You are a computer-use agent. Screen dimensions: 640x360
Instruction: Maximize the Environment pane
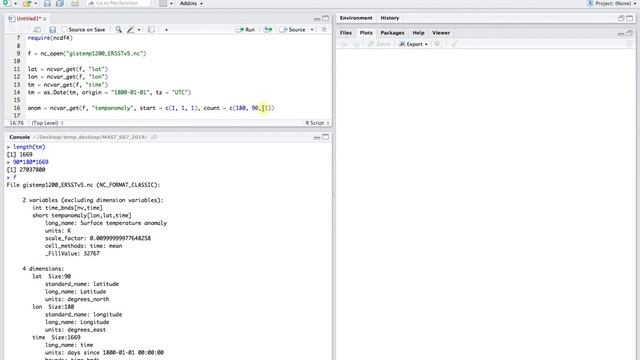pos(629,18)
